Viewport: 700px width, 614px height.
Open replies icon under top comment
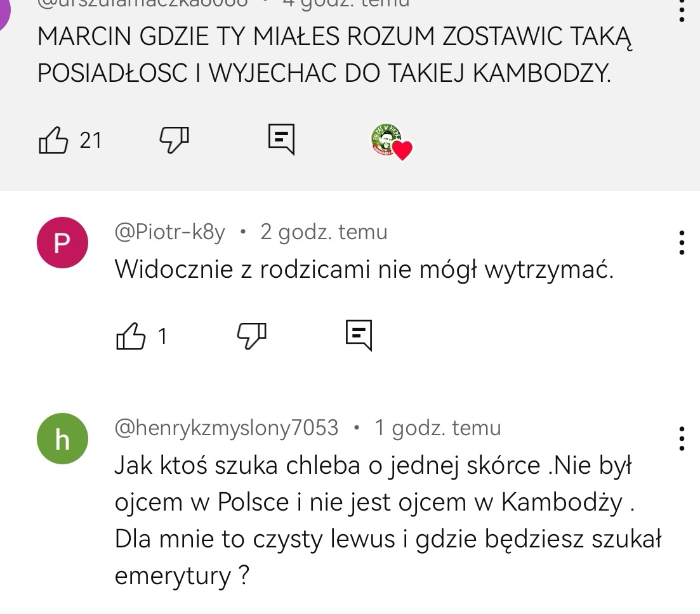281,139
